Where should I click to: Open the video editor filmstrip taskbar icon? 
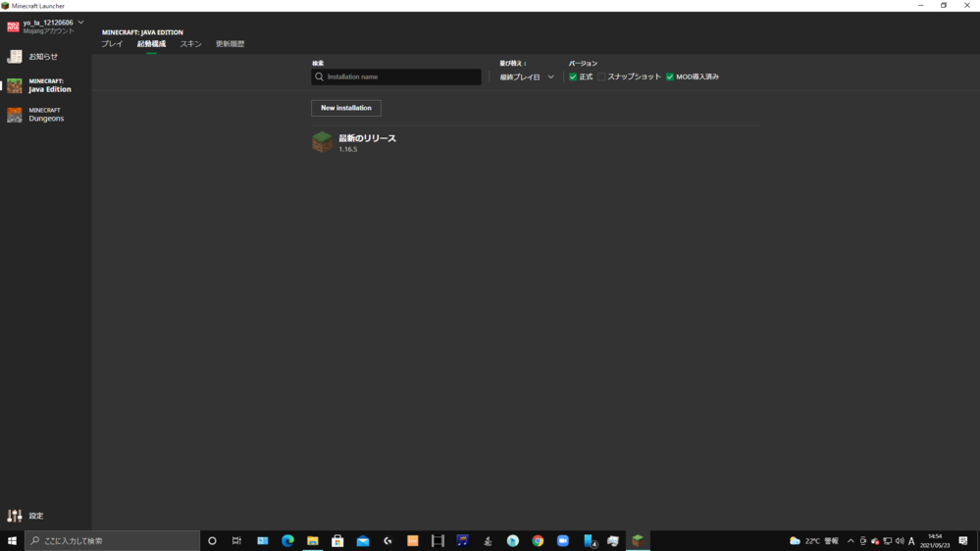438,540
